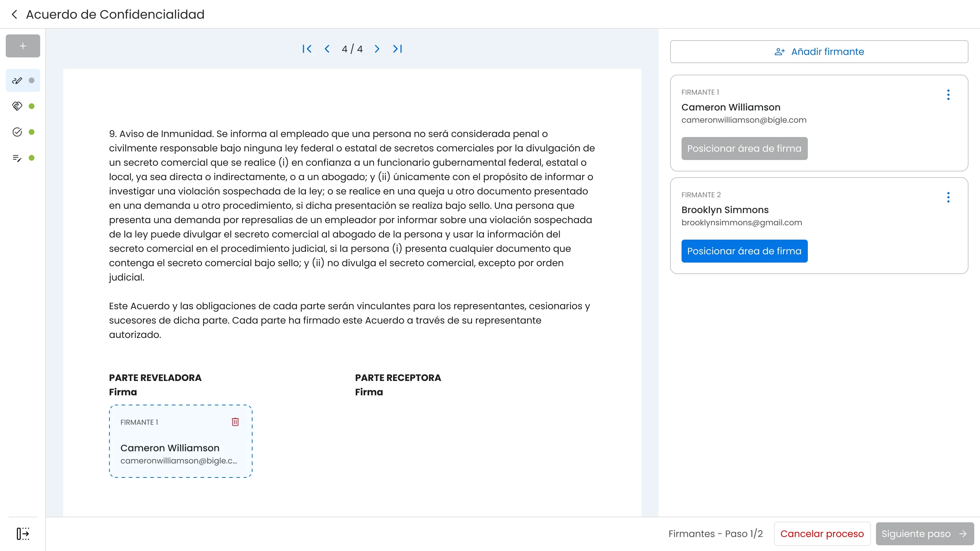Click the page indicator 4 / 4
This screenshot has width=980, height=551.
(352, 49)
